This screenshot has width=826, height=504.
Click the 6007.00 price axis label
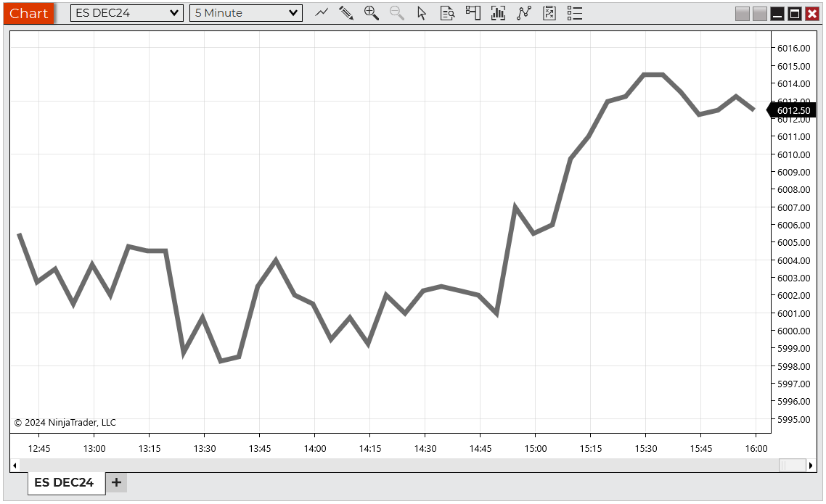(794, 207)
